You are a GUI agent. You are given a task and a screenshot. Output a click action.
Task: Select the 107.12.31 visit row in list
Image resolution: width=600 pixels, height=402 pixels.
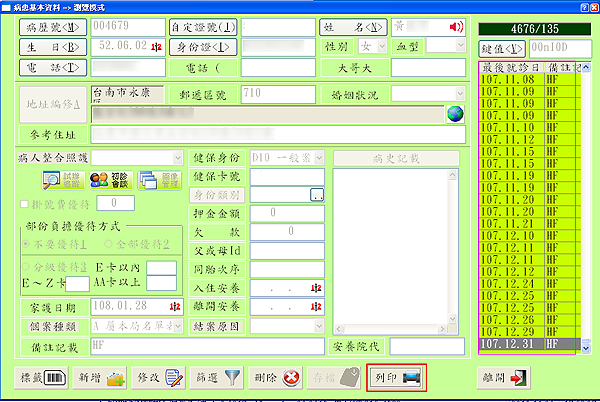tap(528, 344)
